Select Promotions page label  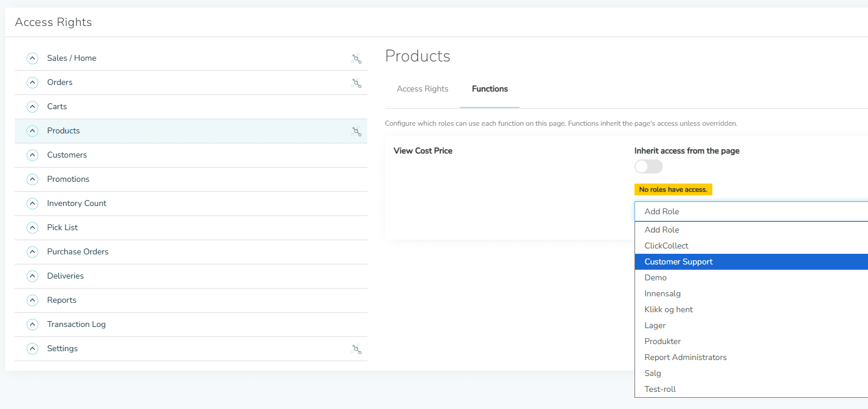(68, 179)
